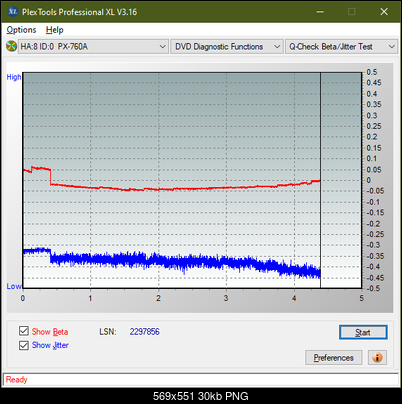Image resolution: width=402 pixels, height=404 pixels.
Task: Toggle the Show Jitter checkbox
Action: 24,345
